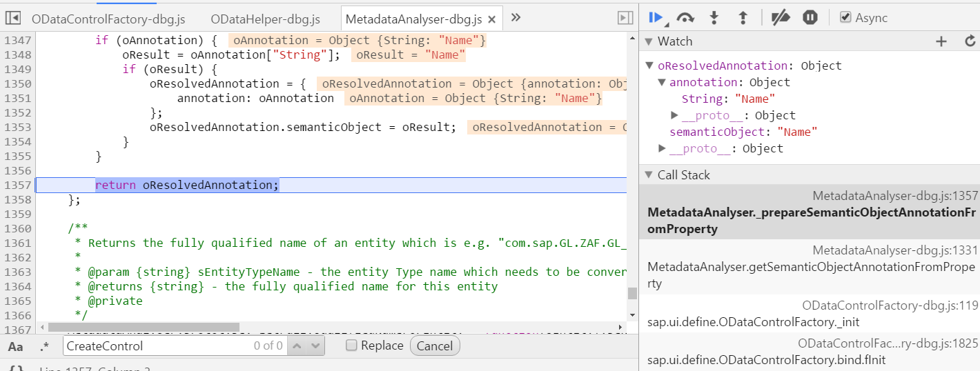980x371 pixels.
Task: Set a breakpoint on line 1348
Action: (18, 54)
